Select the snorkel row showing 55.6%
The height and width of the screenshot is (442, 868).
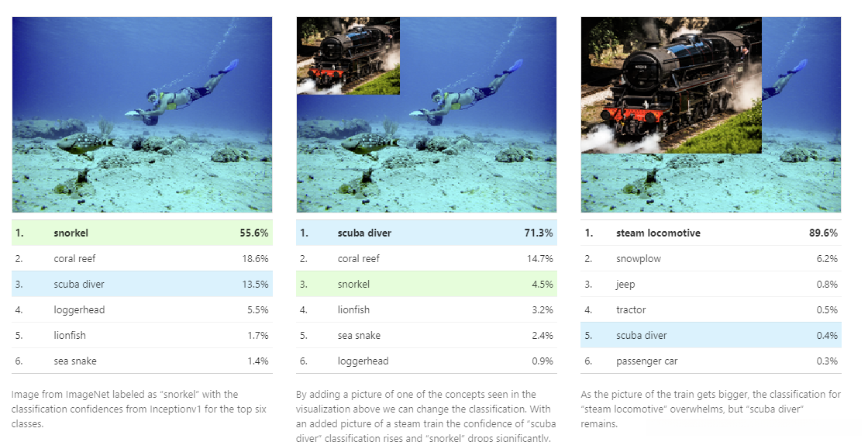coord(142,233)
